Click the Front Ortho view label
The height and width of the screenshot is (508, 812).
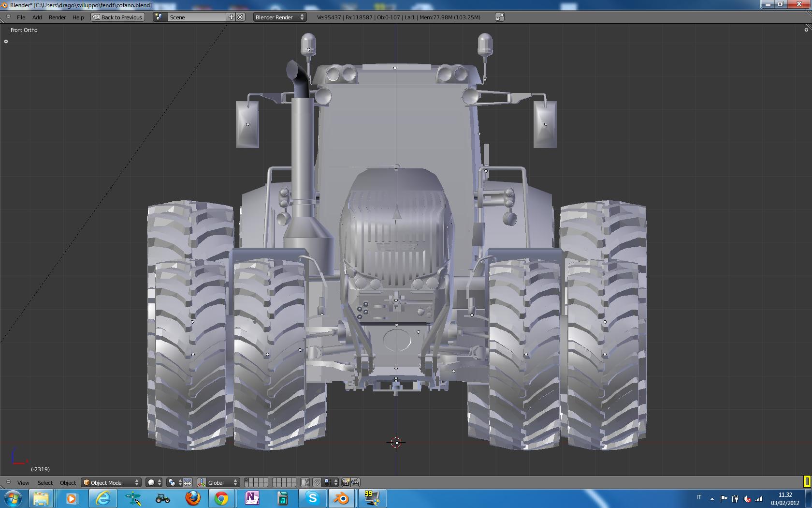24,30
